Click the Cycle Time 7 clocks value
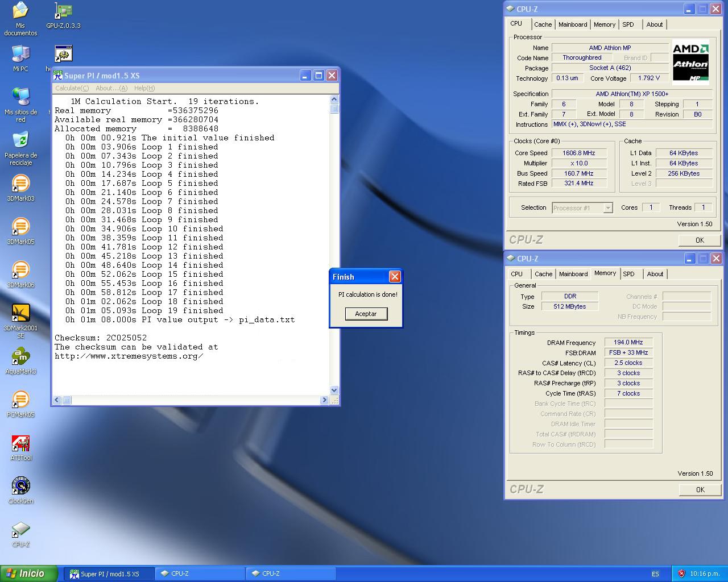728x582 pixels. click(628, 393)
